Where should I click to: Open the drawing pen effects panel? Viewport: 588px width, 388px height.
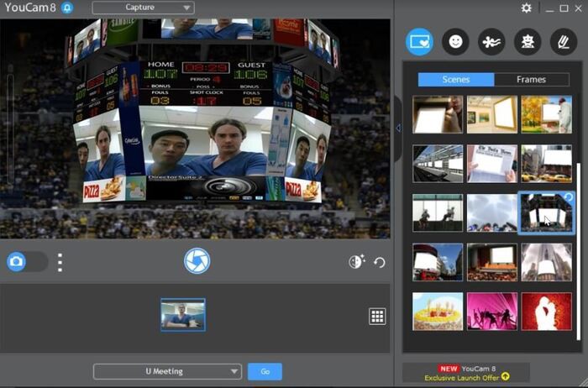(562, 42)
